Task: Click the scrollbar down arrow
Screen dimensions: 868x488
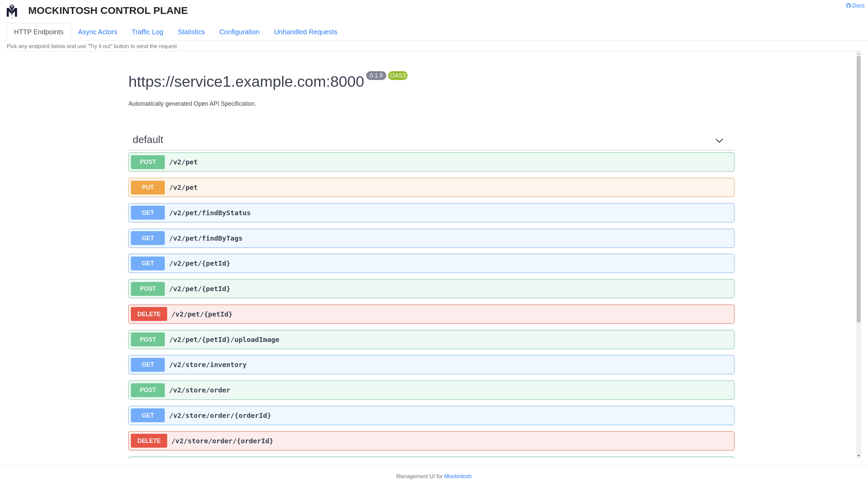Action: pos(859,456)
